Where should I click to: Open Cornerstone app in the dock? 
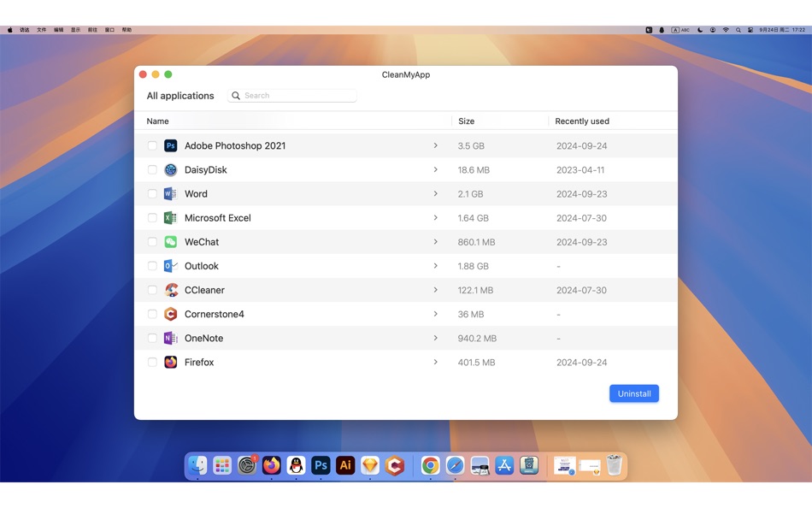[395, 465]
